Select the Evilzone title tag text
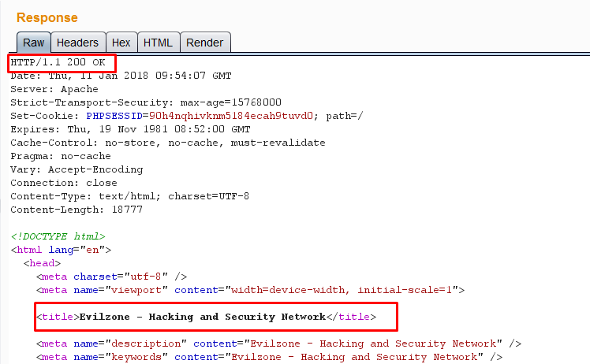The image size is (590, 364). coord(206,317)
